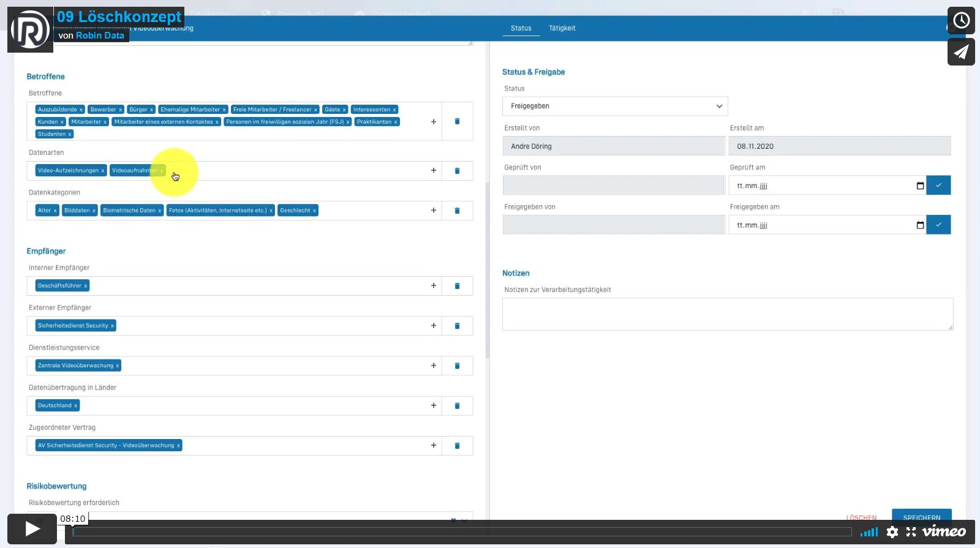Click the Vimeo play button
The width and height of the screenshot is (980, 548).
tap(32, 529)
